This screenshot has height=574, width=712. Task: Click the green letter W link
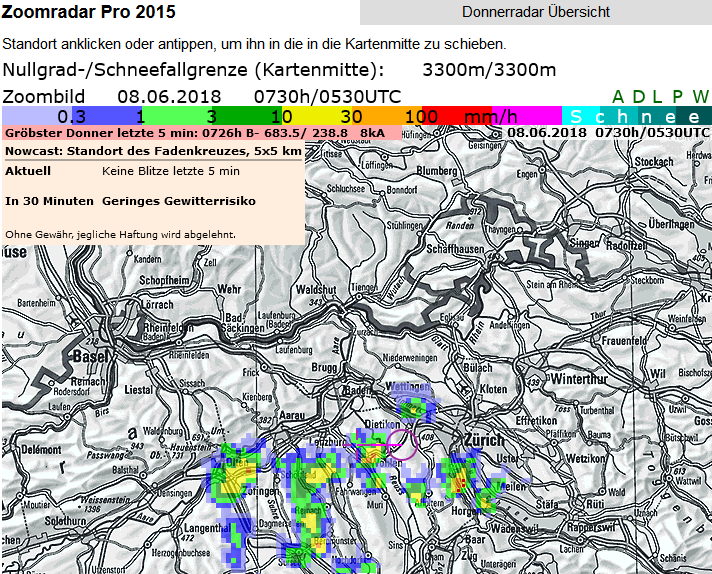point(700,97)
